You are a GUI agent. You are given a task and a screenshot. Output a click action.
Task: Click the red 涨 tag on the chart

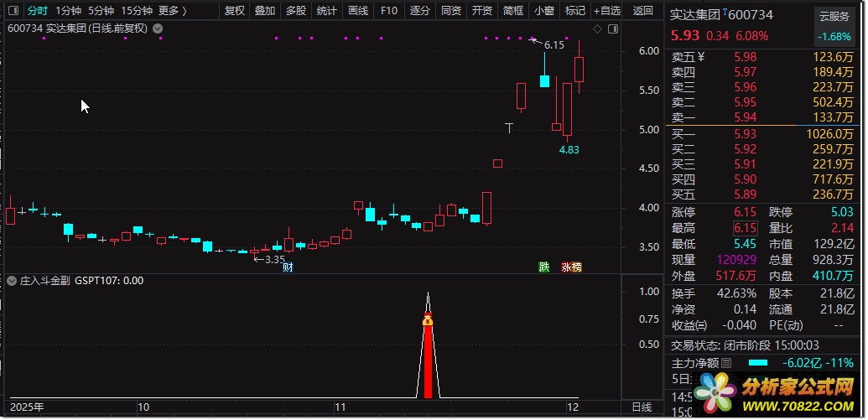click(566, 267)
